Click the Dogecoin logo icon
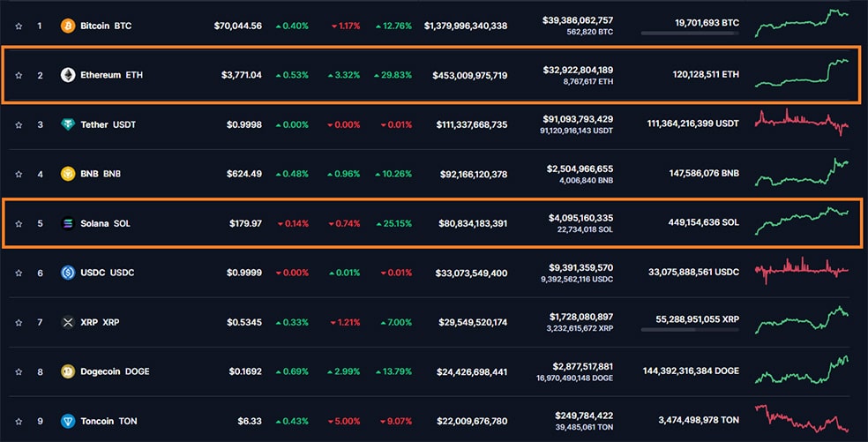 68,371
